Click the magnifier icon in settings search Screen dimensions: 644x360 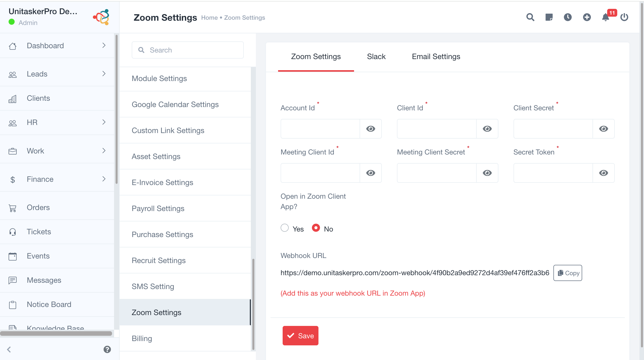tap(141, 50)
